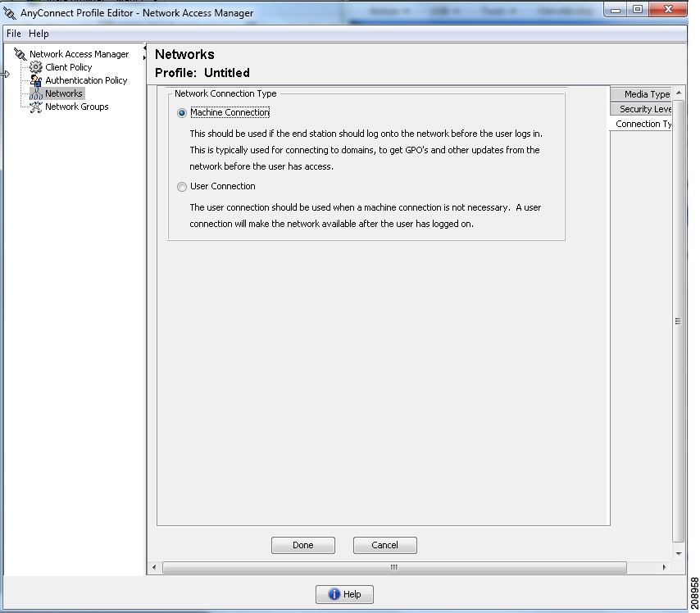Click the vertical scrollbar down arrow
The image size is (700, 613).
679,554
